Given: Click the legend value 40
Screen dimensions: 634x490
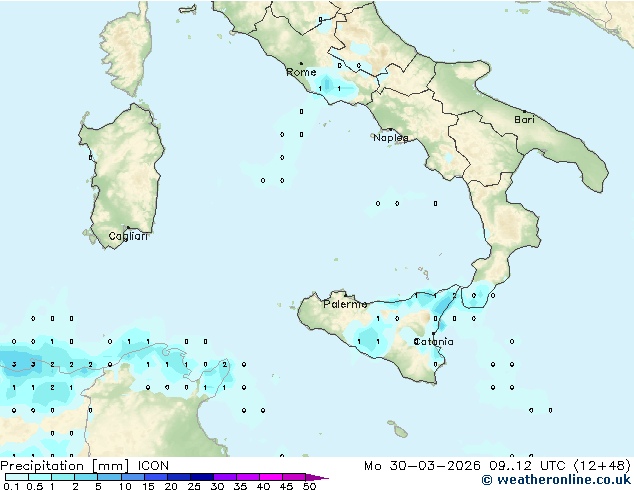Looking at the screenshot, I should point(263,486).
